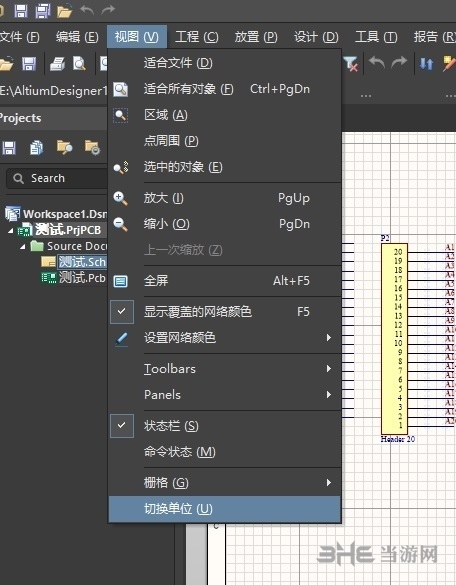Viewport: 456px width, 585px height.
Task: Click the Projects panel compile documents icon
Action: click(x=36, y=148)
